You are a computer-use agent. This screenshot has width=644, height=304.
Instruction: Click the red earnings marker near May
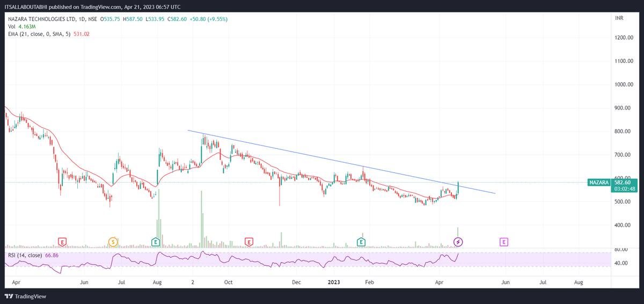coord(63,242)
